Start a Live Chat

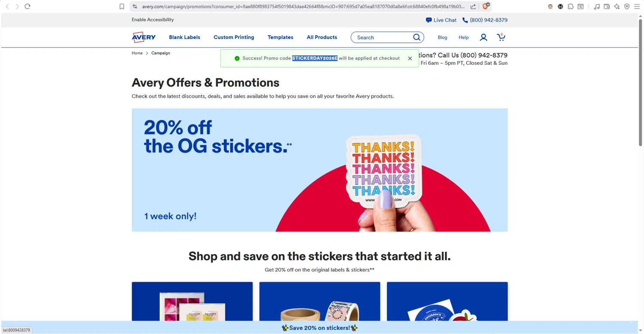click(x=441, y=20)
